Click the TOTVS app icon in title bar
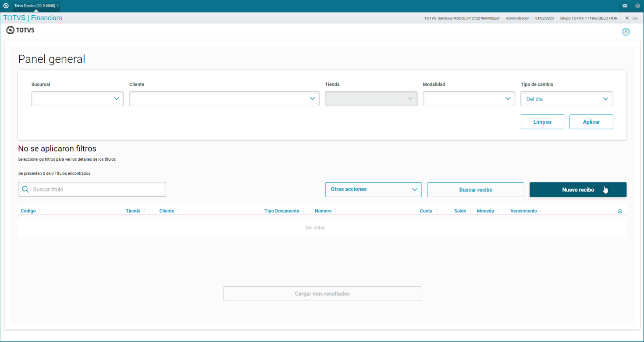This screenshot has height=342, width=644. pyautogui.click(x=6, y=6)
